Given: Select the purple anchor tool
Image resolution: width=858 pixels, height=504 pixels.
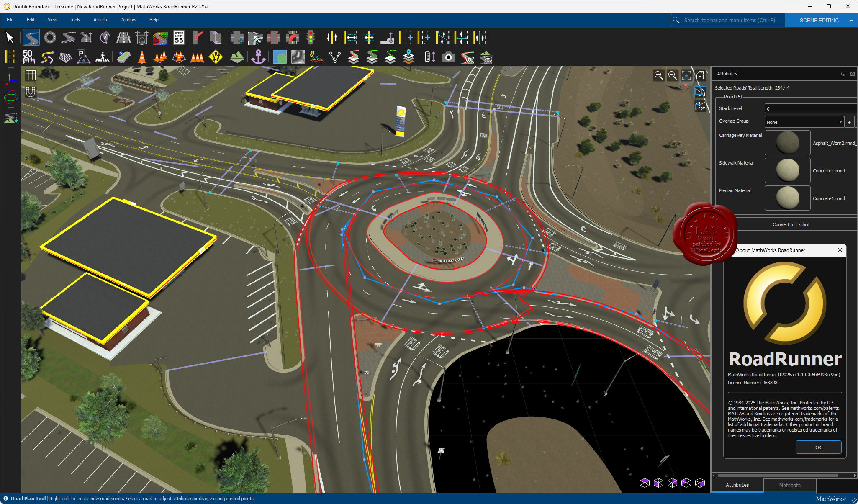Looking at the screenshot, I should tap(258, 57).
